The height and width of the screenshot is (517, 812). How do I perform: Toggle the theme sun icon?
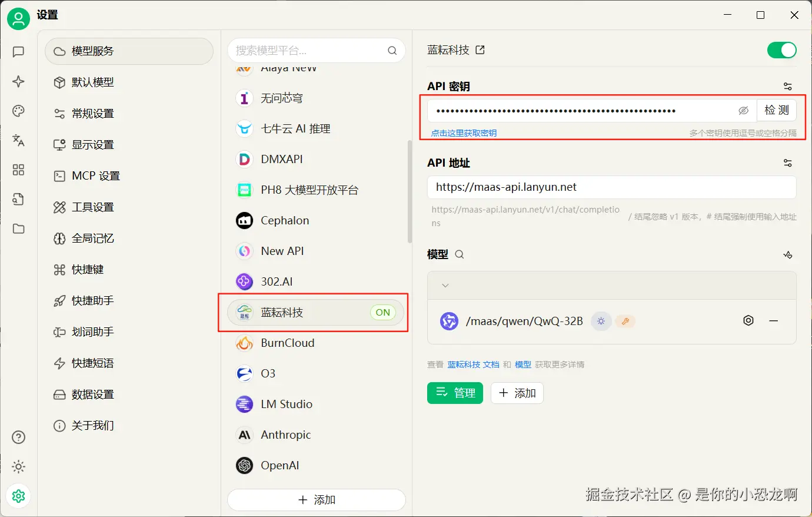tap(18, 467)
